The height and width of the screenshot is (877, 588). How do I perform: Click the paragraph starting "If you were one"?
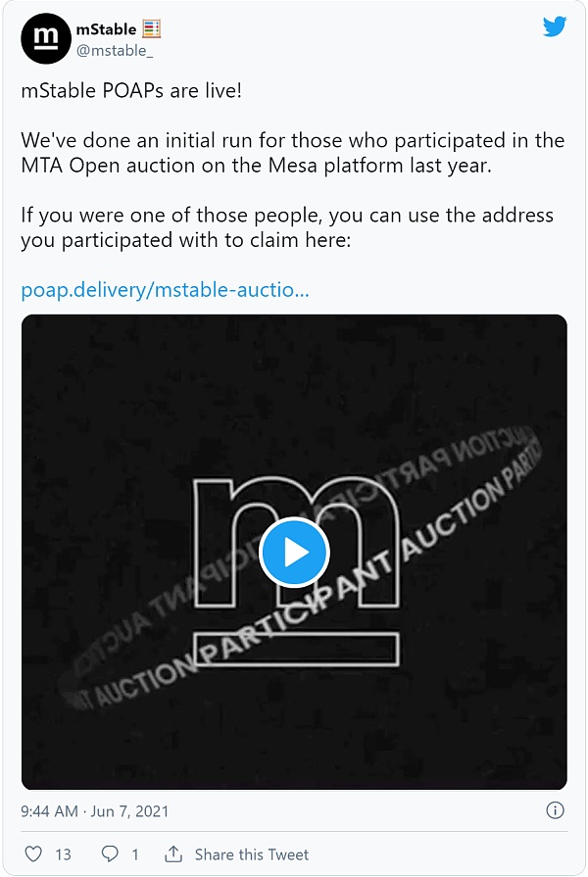coord(286,226)
